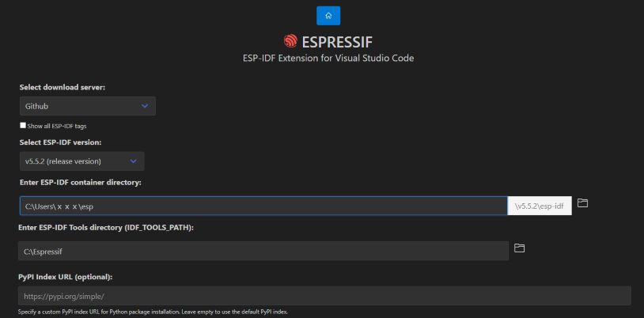
Task: Click the "Select download server" label
Action: point(63,86)
